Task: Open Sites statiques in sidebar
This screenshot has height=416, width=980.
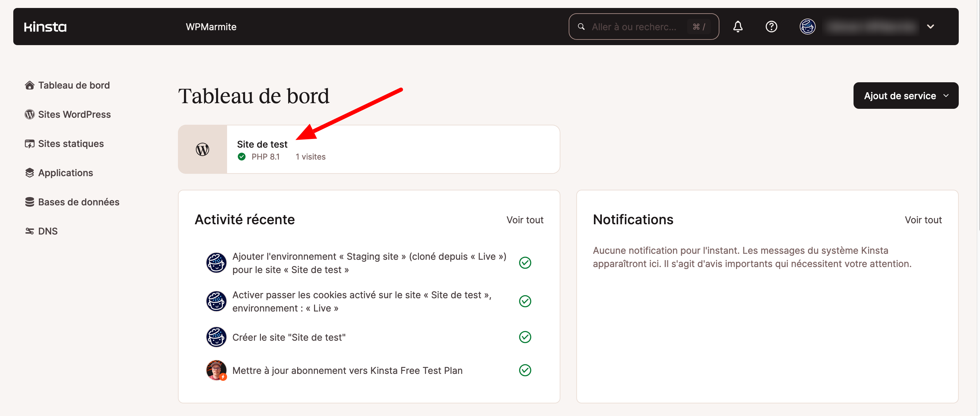Action: [x=64, y=144]
